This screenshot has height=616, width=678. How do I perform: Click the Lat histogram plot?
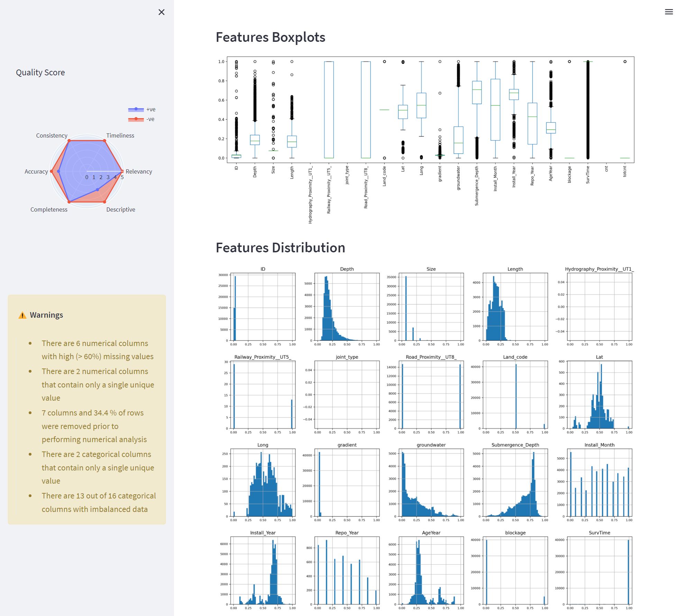(x=599, y=394)
